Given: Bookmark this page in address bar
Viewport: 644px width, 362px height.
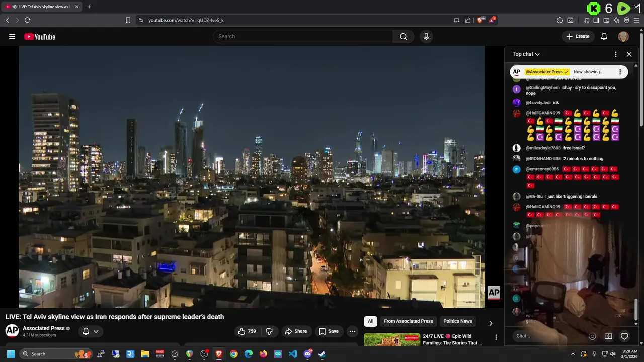Looking at the screenshot, I should 128,20.
